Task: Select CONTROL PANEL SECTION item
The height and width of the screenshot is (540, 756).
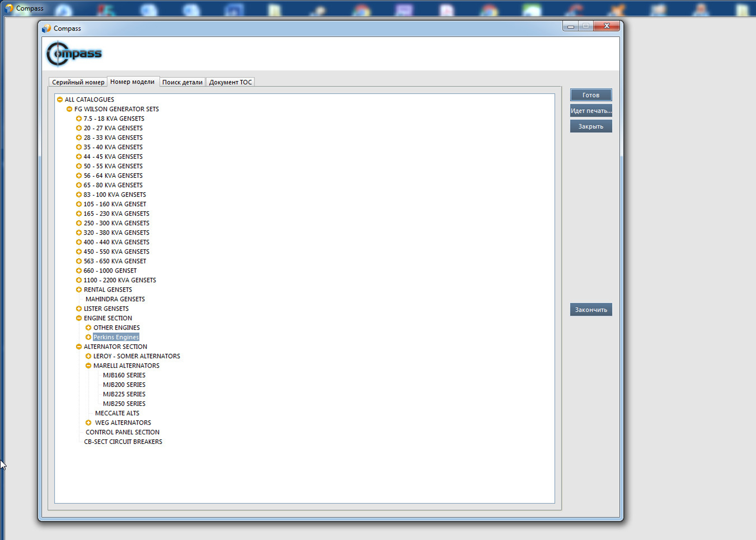Action: pos(122,432)
